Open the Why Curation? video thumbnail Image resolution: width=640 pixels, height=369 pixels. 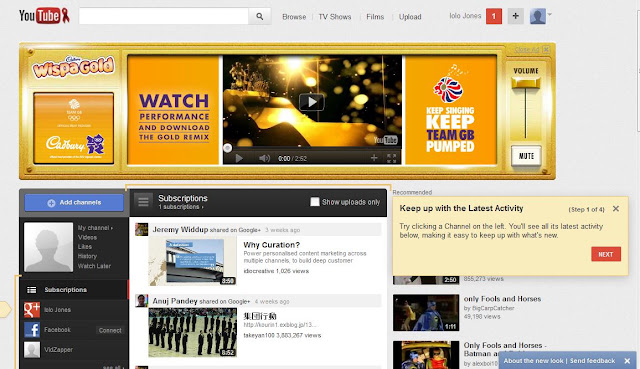point(192,262)
